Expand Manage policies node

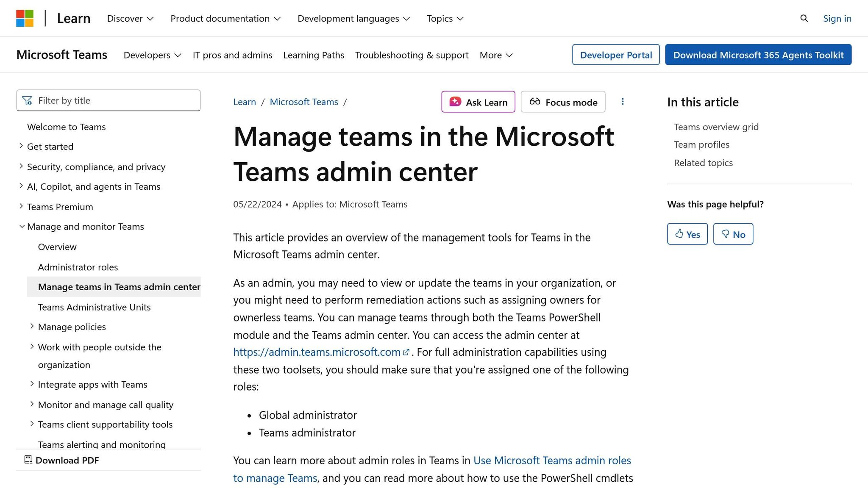[32, 326]
